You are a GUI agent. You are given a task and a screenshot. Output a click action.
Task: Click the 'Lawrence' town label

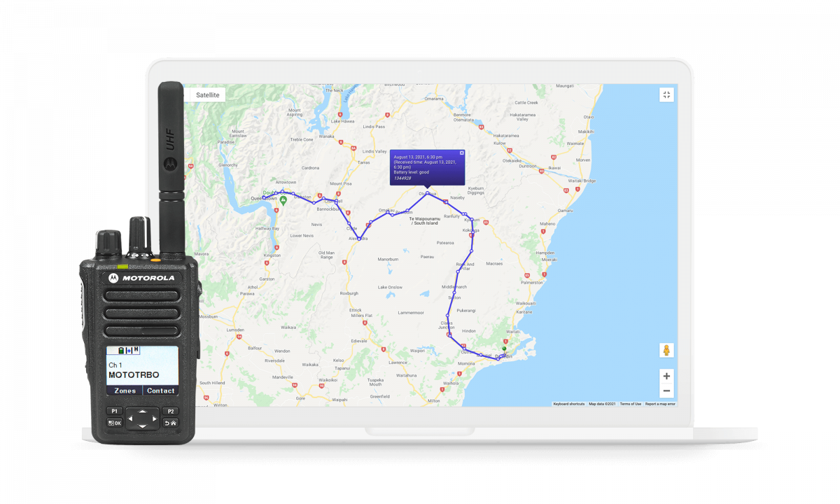[398, 363]
